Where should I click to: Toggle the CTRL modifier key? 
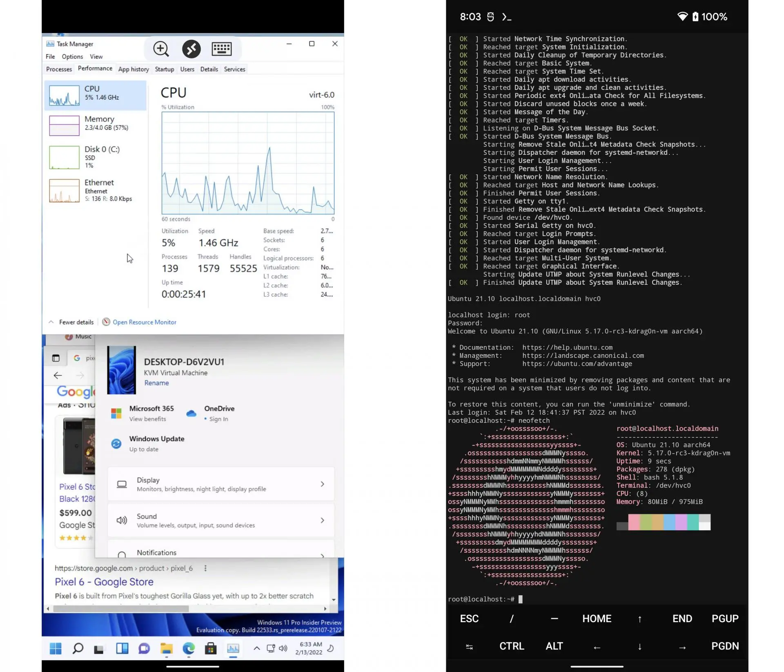coord(512,646)
